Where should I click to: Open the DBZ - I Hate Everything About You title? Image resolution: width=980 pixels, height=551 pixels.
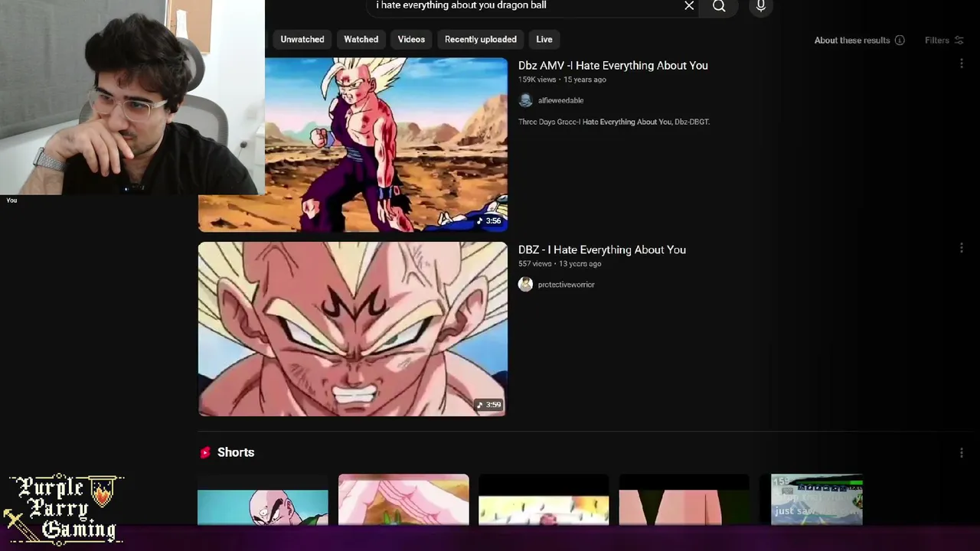coord(602,250)
